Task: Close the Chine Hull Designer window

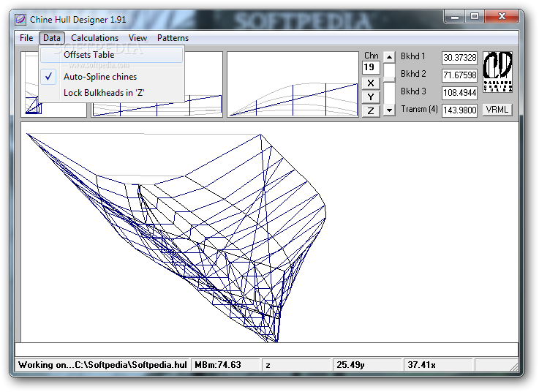Action: coord(502,17)
